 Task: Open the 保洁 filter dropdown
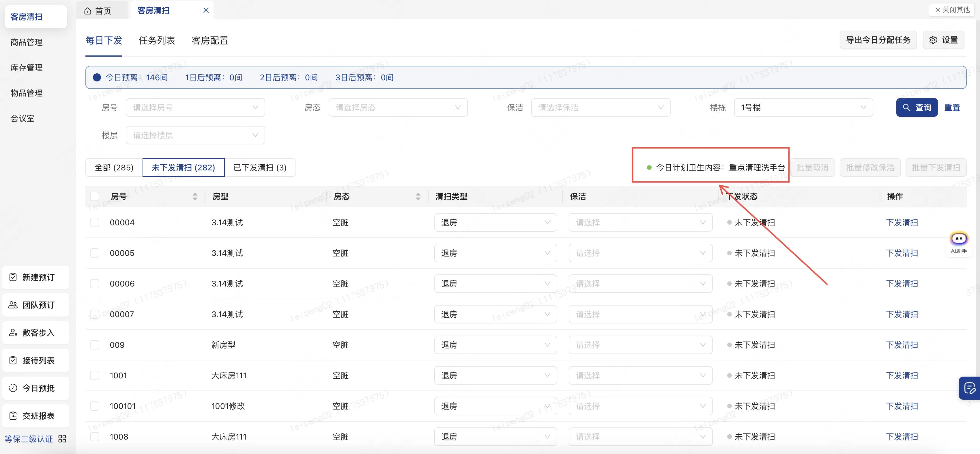coord(601,107)
